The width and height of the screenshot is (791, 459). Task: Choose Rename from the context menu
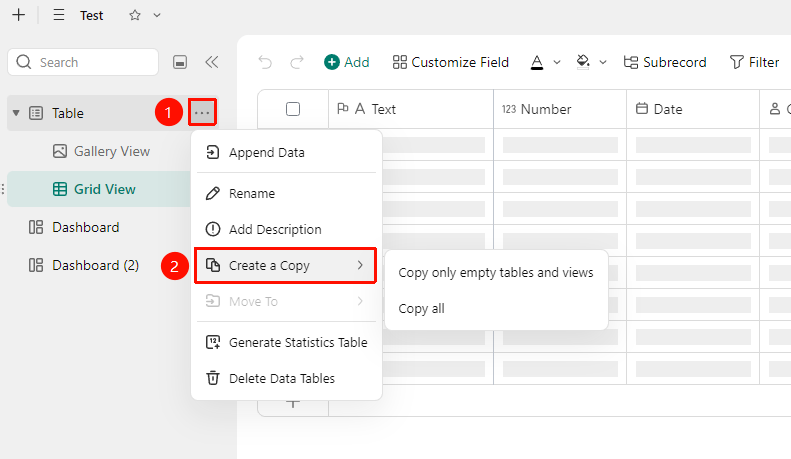coord(286,193)
